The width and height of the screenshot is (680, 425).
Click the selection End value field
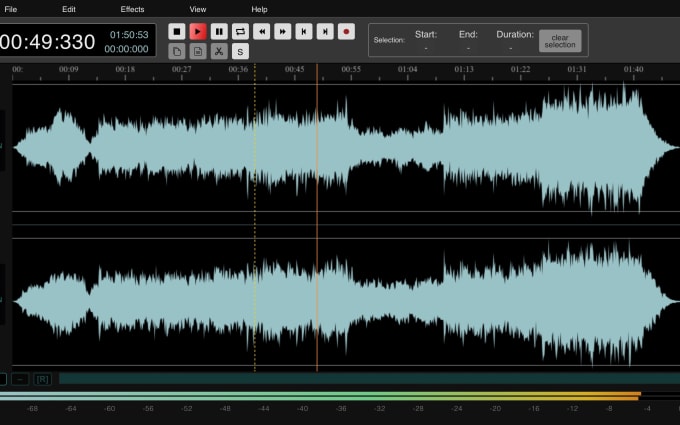468,48
